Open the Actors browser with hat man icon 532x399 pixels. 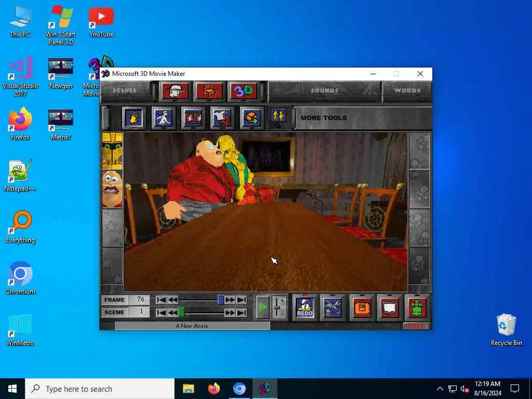(x=175, y=91)
